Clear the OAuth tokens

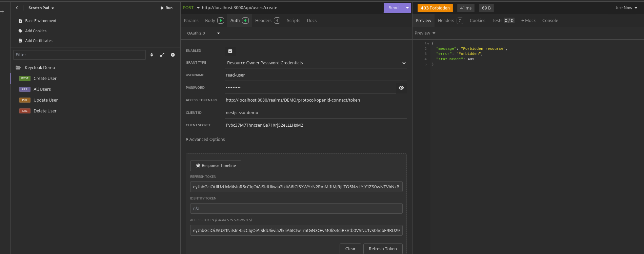pos(350,249)
